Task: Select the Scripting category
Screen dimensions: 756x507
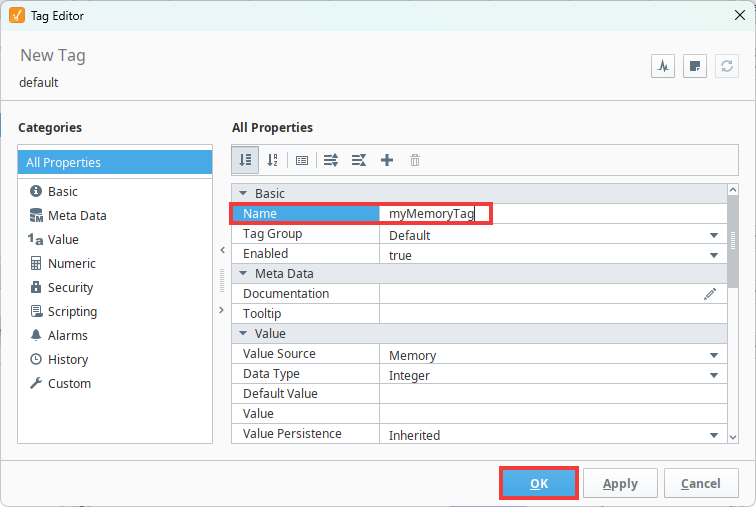Action: pyautogui.click(x=63, y=312)
